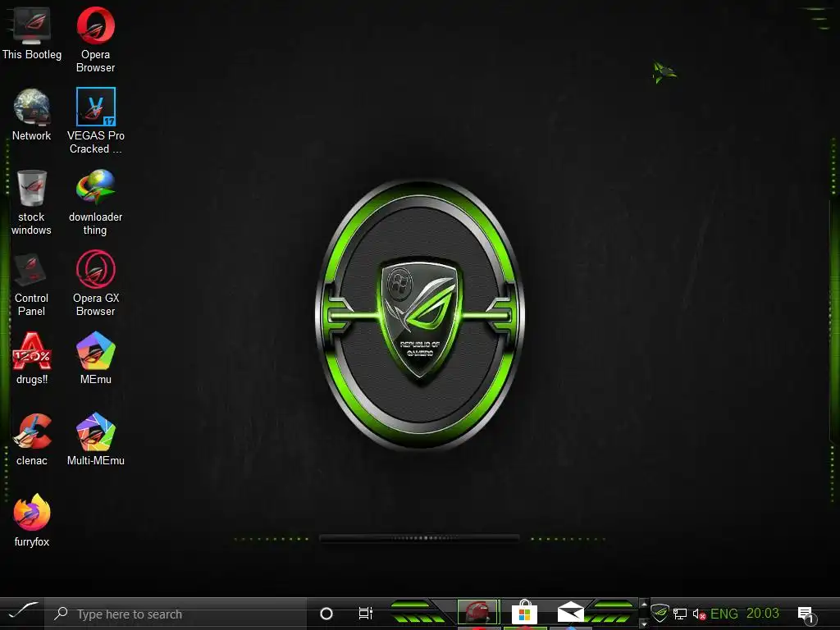The image size is (840, 630).
Task: Open Cortana circle button on taskbar
Action: (x=326, y=614)
